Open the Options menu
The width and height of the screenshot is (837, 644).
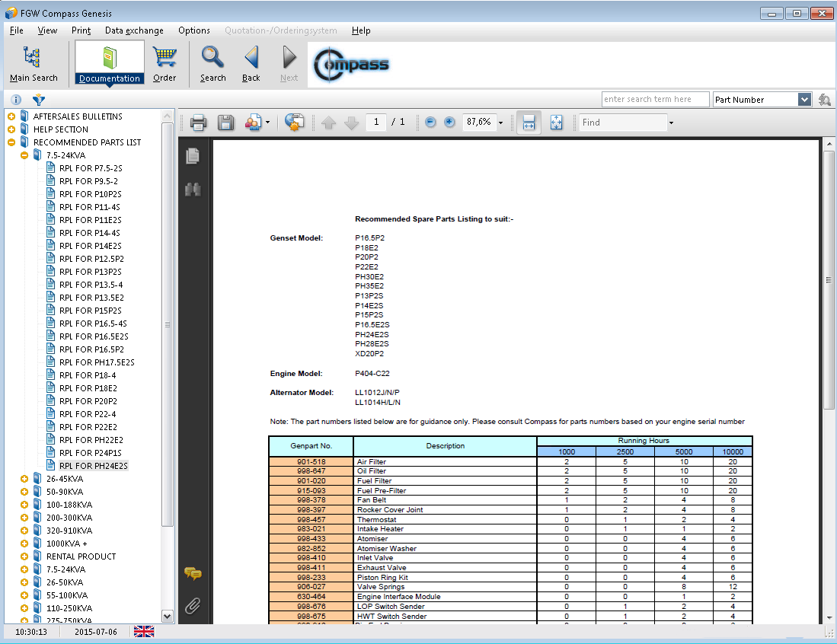coord(194,30)
